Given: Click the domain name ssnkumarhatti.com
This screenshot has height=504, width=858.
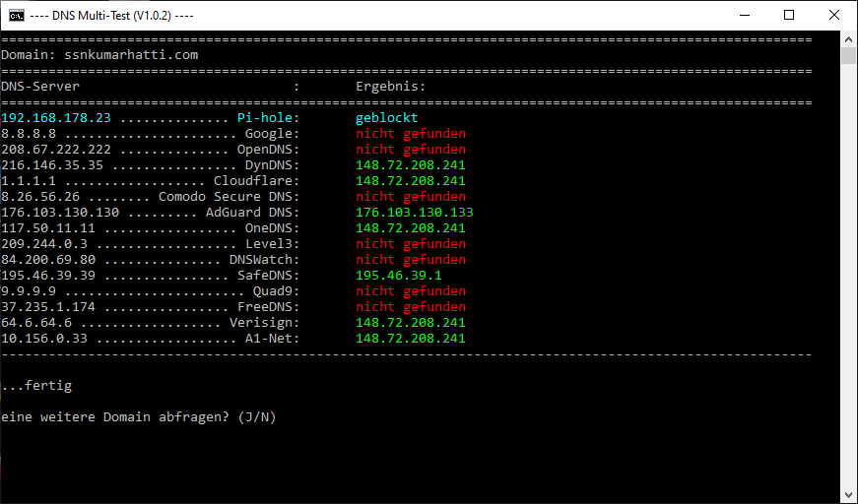Looking at the screenshot, I should click(131, 55).
